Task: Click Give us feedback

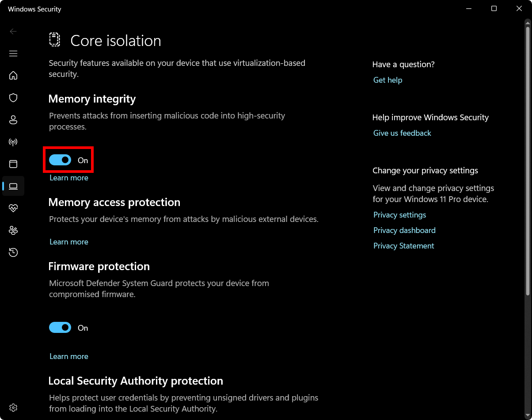Action: [402, 133]
